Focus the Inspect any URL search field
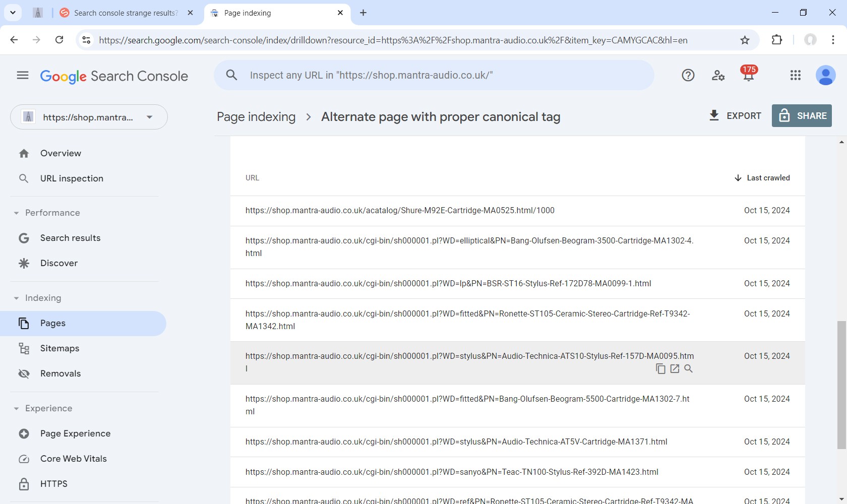The image size is (847, 504). [x=434, y=76]
